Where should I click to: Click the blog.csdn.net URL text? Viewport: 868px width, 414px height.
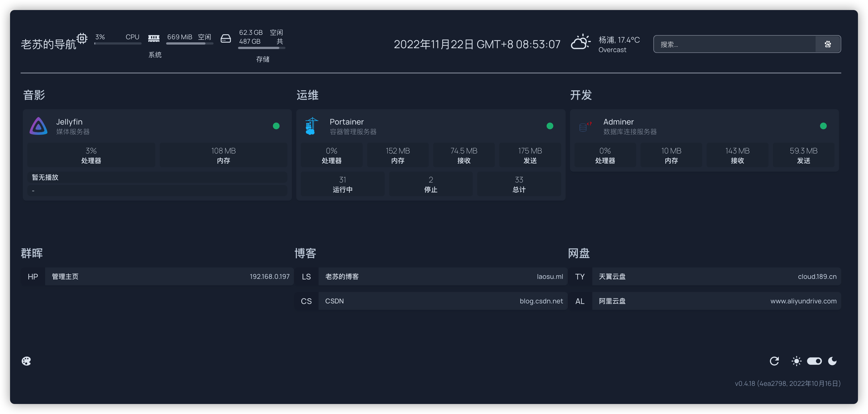[541, 301]
